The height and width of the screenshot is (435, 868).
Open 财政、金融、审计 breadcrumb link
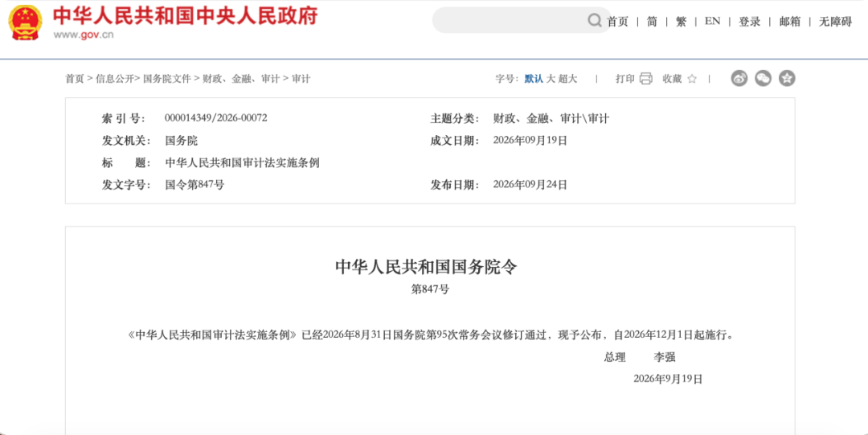point(241,79)
